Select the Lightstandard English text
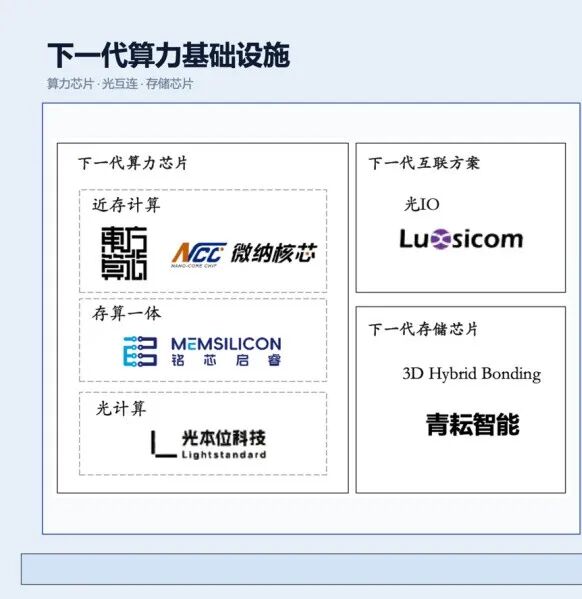Screen dimensions: 582x599 (224, 455)
